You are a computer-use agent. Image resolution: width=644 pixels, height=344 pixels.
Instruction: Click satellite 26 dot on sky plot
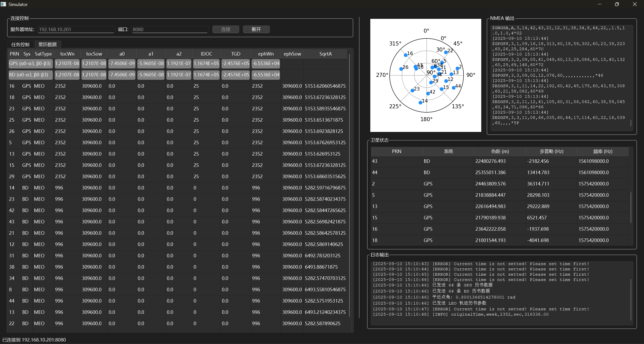tap(401, 69)
